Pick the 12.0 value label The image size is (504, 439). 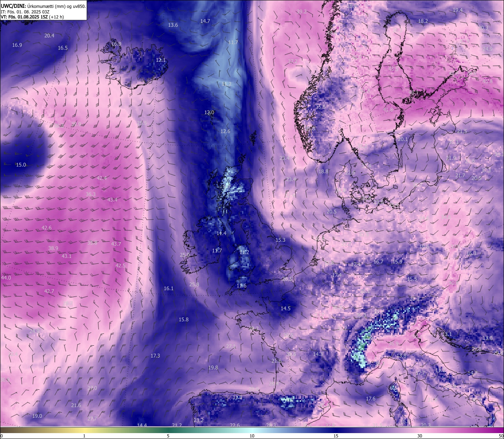click(209, 112)
